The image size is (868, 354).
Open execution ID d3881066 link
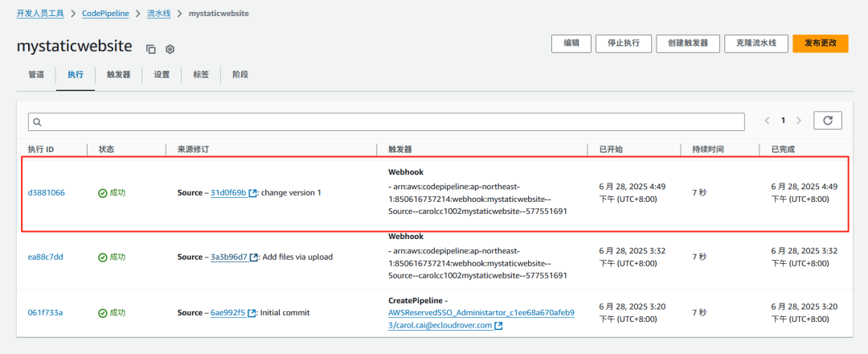pos(47,193)
